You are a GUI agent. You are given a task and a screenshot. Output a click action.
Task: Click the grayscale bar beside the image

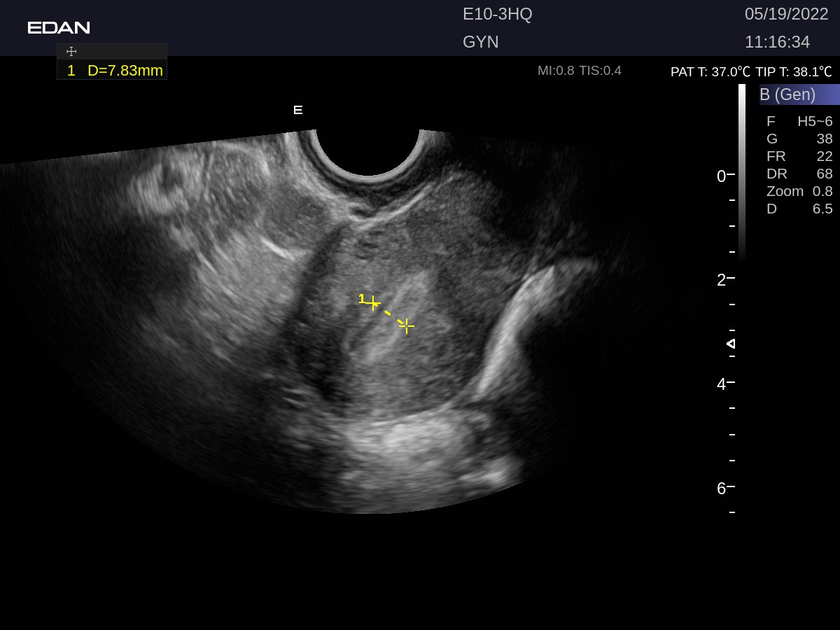point(742,171)
